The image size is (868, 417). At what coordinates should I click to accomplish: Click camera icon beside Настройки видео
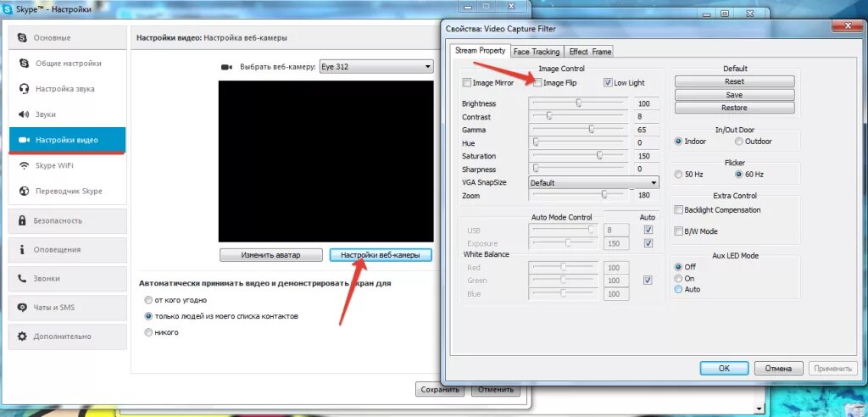[x=24, y=140]
